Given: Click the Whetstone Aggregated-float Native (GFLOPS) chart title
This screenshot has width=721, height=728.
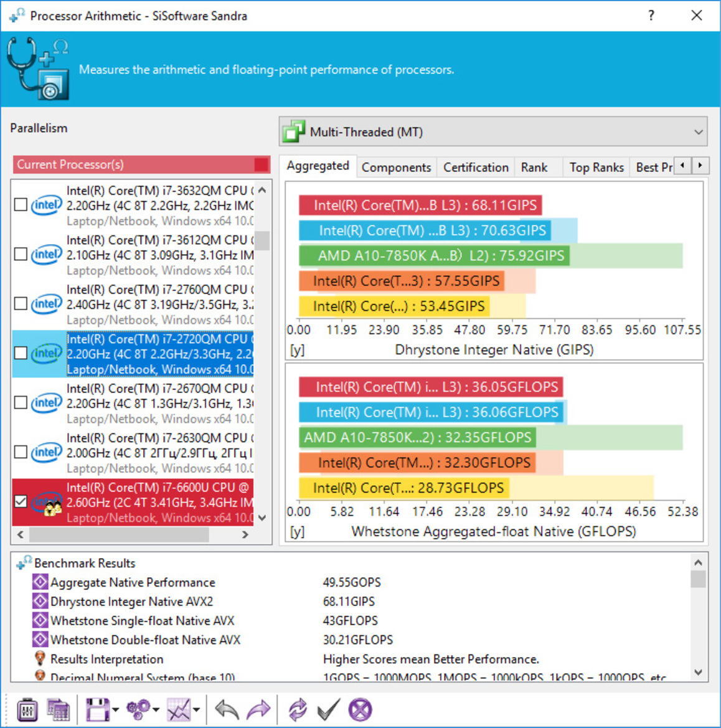Looking at the screenshot, I should point(494,531).
